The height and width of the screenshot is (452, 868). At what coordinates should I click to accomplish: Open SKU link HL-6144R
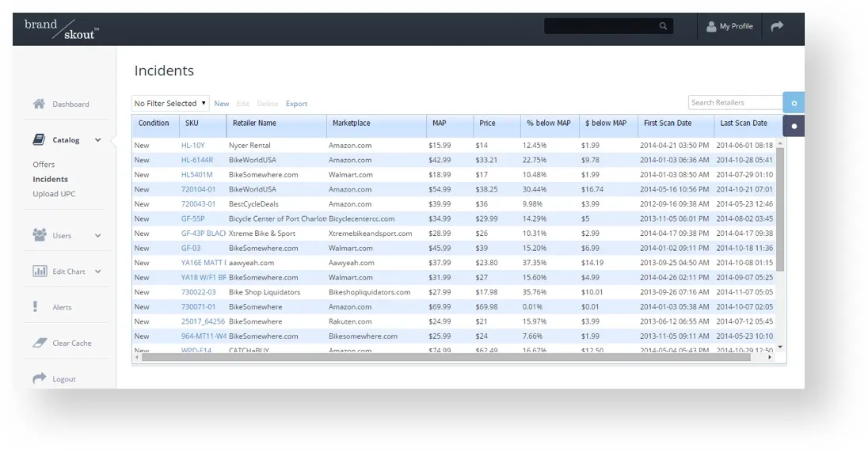pos(197,160)
